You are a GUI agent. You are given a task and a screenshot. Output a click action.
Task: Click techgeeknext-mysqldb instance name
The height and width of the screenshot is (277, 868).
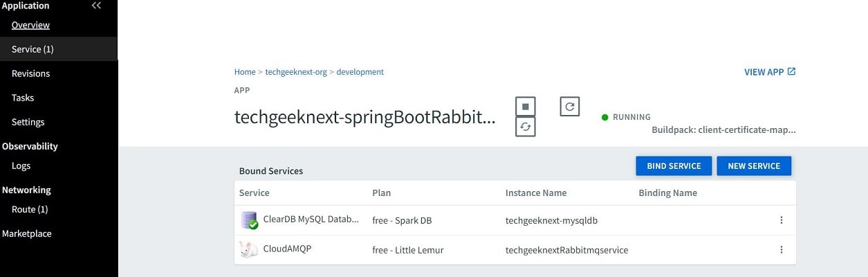coord(551,220)
